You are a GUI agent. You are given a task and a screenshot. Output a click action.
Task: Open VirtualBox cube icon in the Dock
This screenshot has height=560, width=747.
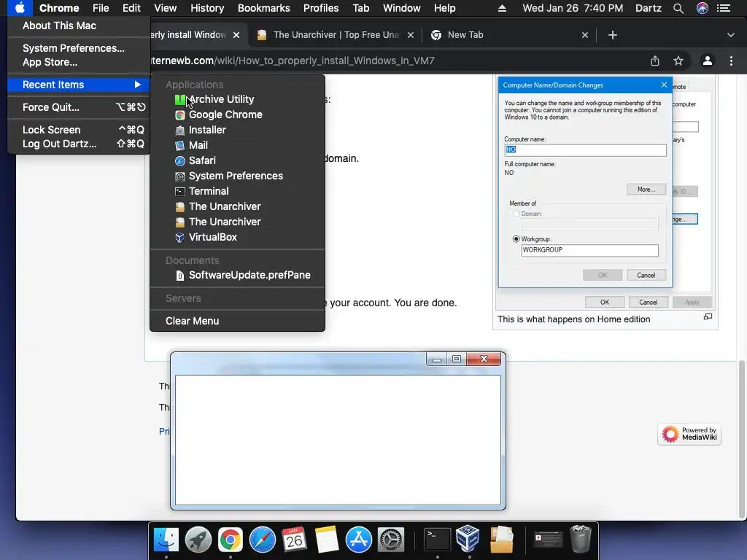click(x=468, y=539)
